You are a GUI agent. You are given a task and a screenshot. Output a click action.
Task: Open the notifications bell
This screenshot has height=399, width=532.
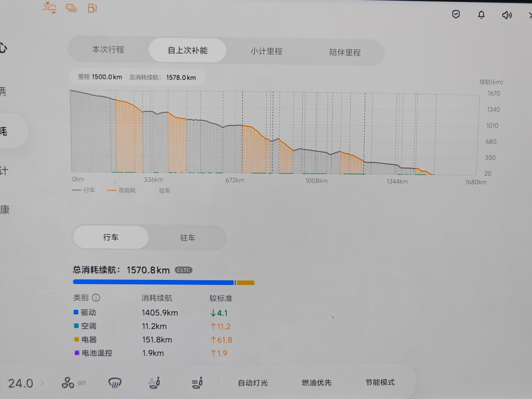(481, 15)
